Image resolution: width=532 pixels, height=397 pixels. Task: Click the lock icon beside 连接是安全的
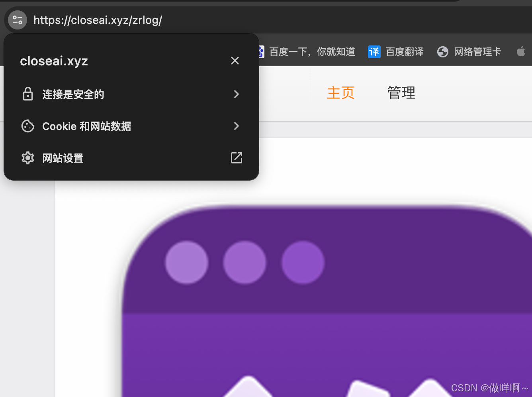(x=28, y=94)
